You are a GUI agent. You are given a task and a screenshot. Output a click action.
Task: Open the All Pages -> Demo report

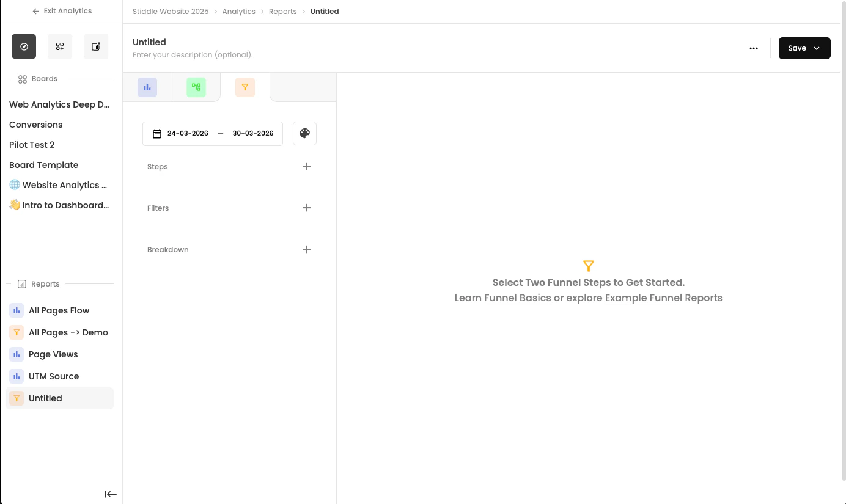pyautogui.click(x=59, y=332)
